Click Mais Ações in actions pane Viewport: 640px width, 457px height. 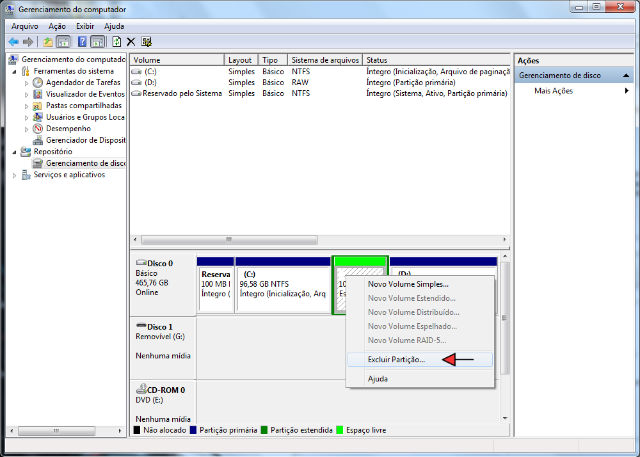click(x=553, y=91)
